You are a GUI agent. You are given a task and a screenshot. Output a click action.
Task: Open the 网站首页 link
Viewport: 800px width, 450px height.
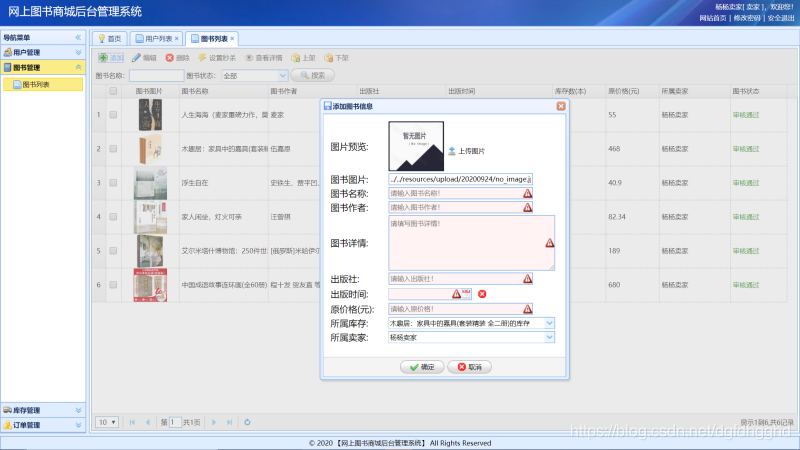[x=713, y=18]
